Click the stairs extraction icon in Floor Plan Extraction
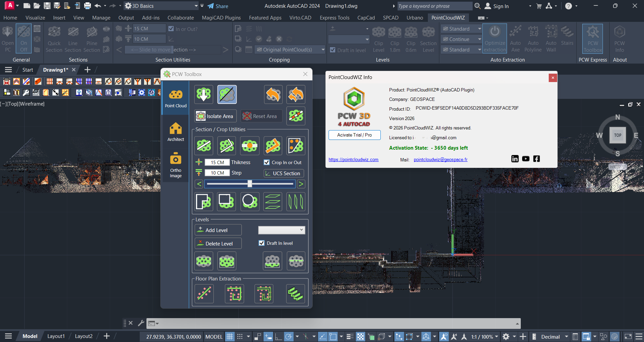Screen dimensions: 644x342 [x=296, y=294]
